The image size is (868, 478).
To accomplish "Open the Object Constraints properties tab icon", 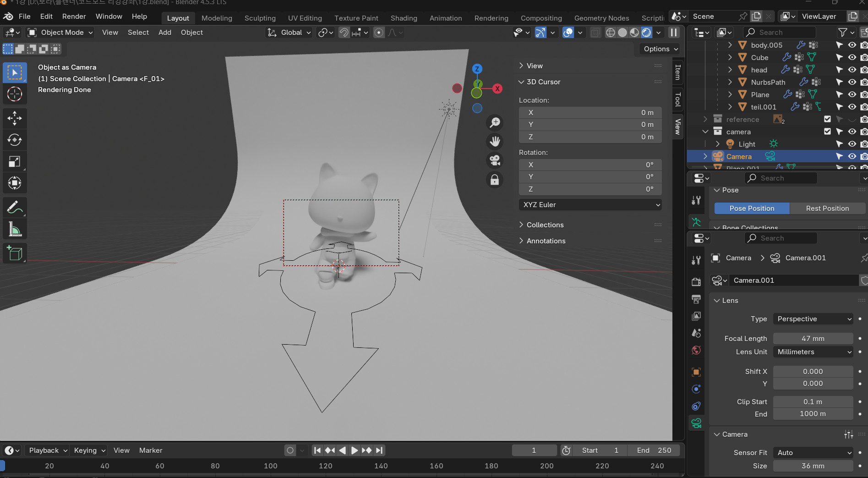I will (696, 406).
